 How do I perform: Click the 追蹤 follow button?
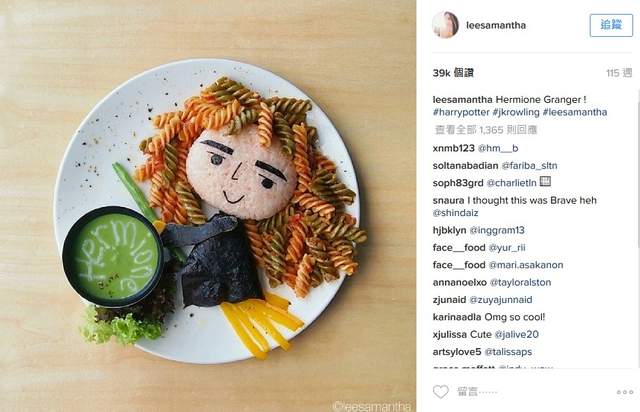coord(611,25)
